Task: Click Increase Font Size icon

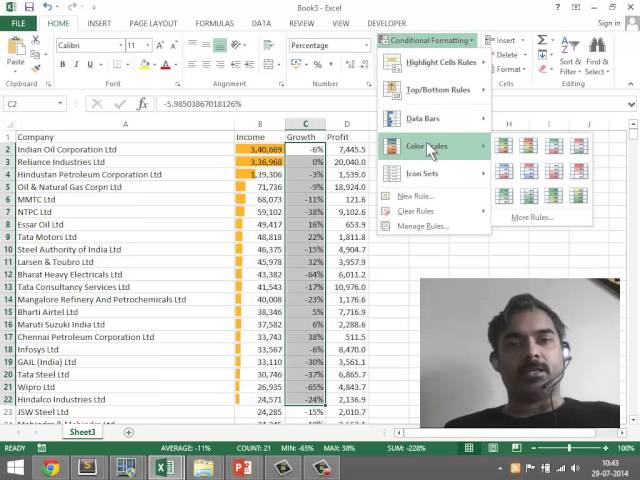Action: [x=160, y=45]
